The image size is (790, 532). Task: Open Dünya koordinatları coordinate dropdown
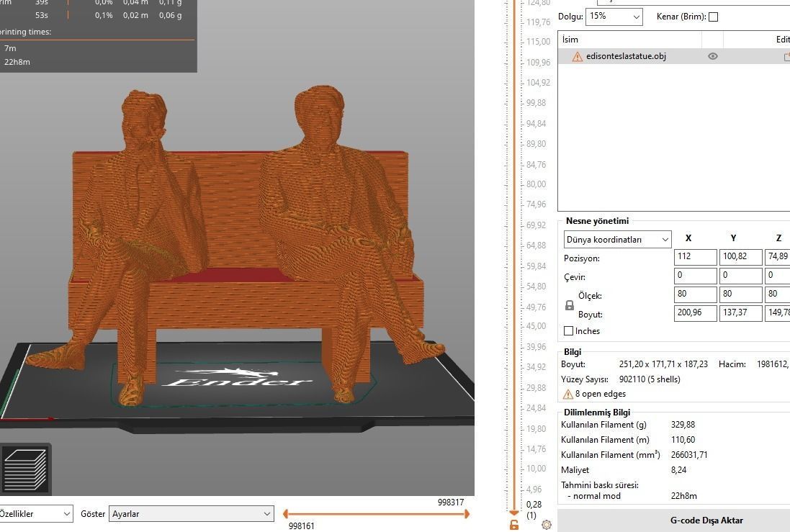[x=618, y=239]
